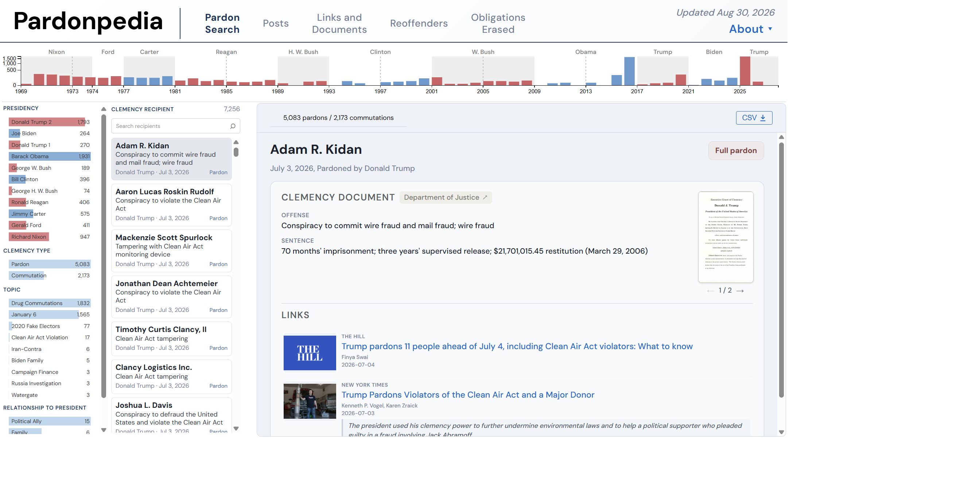Filter by Gerald Ford presidency

pyautogui.click(x=50, y=225)
